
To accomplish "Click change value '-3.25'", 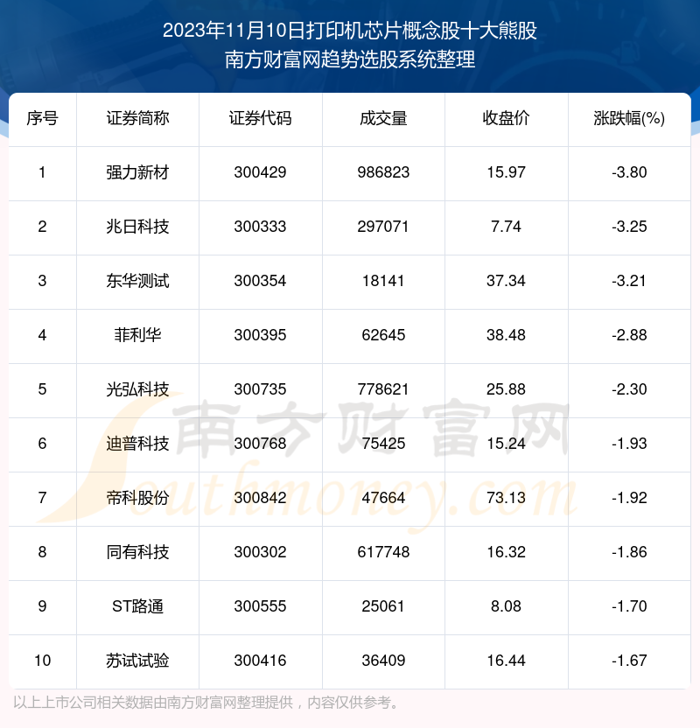I will pyautogui.click(x=629, y=227).
